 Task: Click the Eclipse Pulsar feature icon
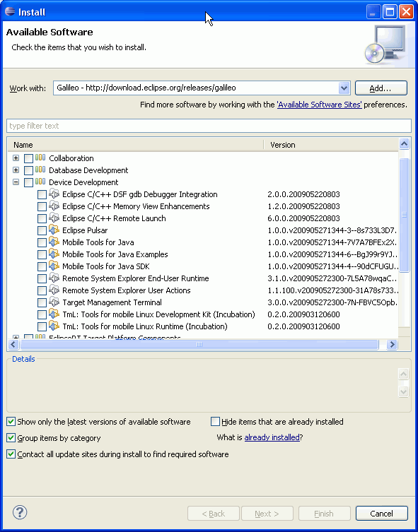pyautogui.click(x=54, y=230)
